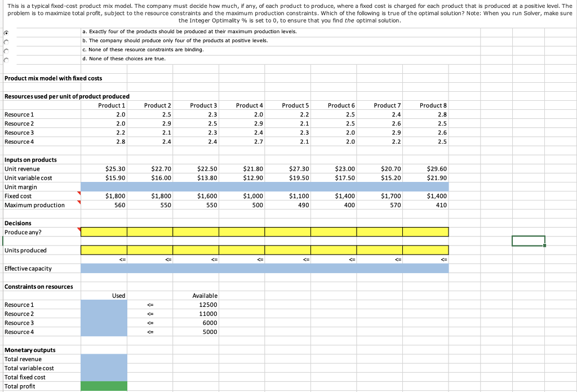
Task: Click the <= indicator under Product 8 column
Action: (445, 259)
